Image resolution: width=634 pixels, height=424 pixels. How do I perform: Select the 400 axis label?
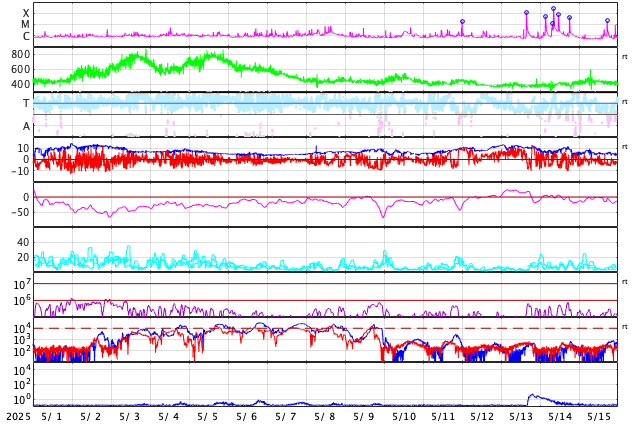tap(21, 84)
